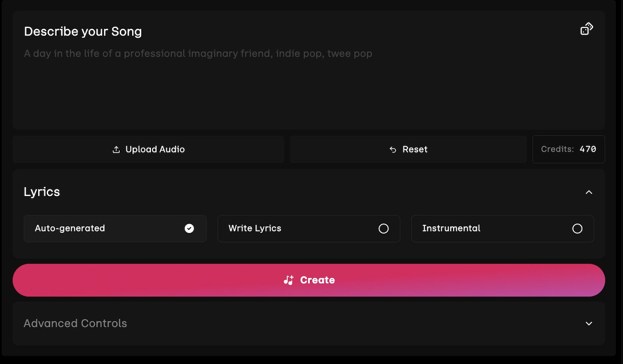
Task: Expand Advanced Controls
Action: tap(589, 324)
